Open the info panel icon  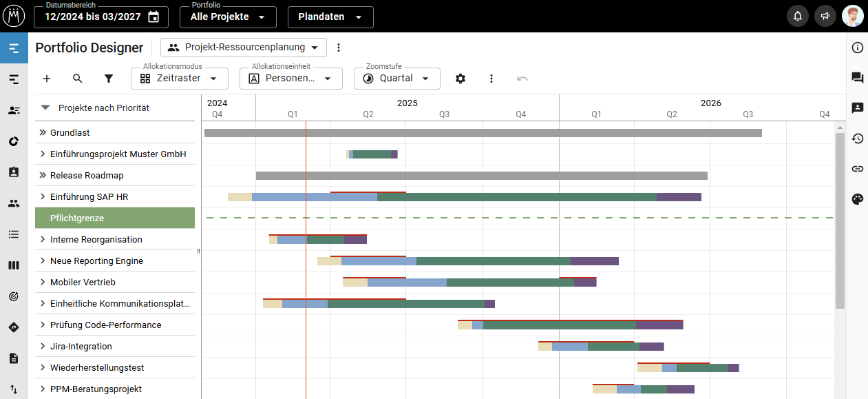click(858, 48)
